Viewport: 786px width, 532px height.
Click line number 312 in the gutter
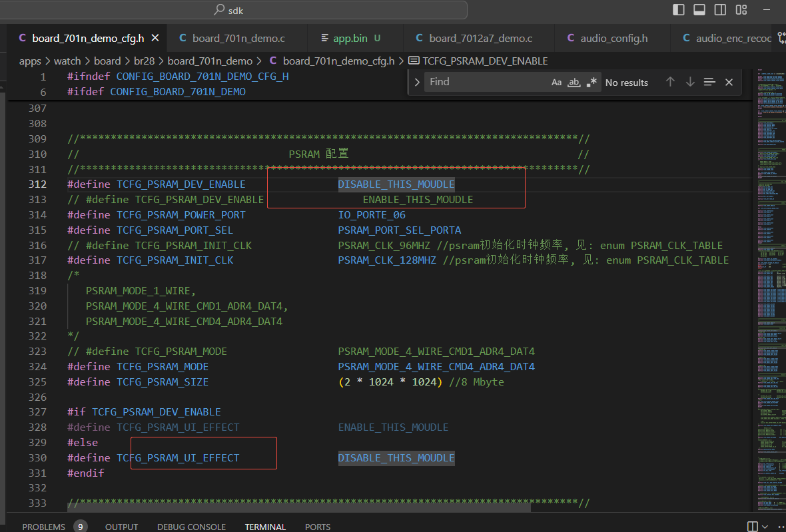click(x=37, y=184)
